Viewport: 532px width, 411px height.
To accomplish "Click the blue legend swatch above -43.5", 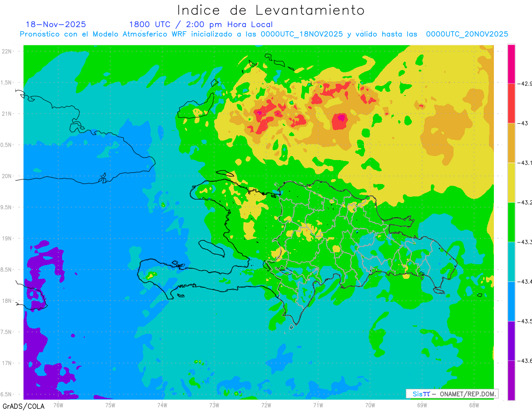I will (511, 301).
